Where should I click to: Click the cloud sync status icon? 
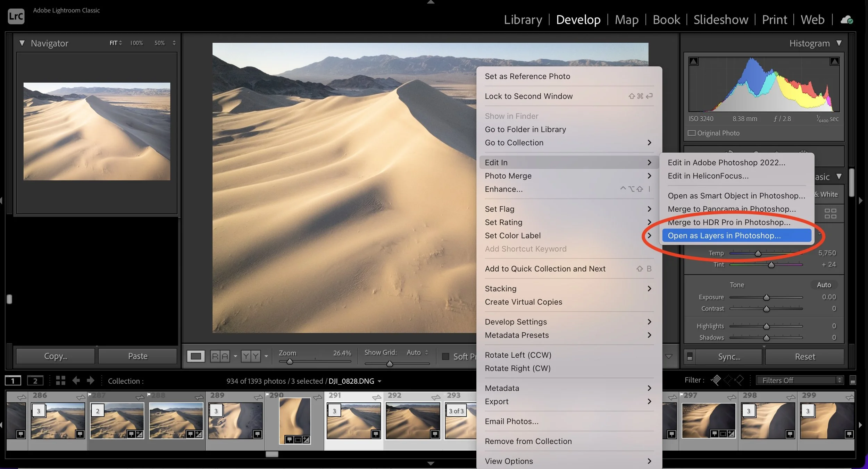point(846,20)
